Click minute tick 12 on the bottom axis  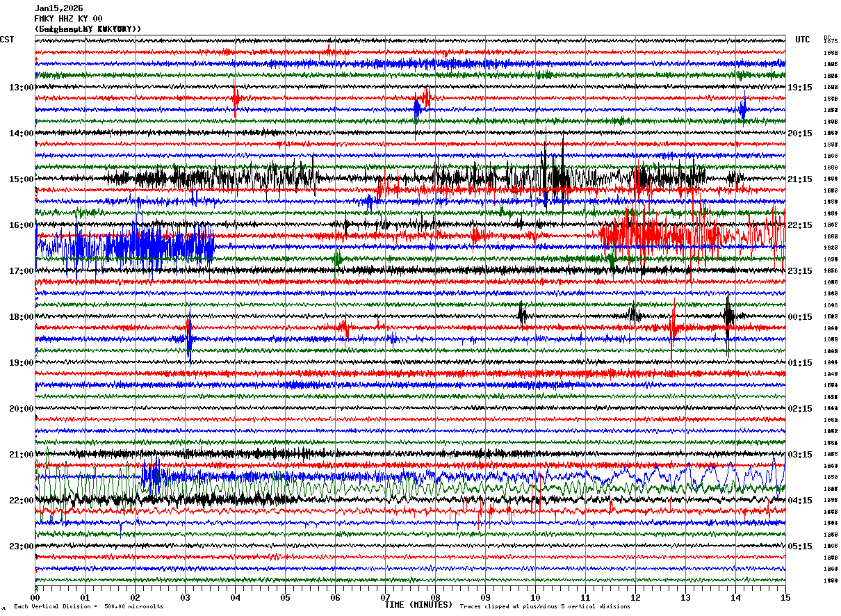635,597
